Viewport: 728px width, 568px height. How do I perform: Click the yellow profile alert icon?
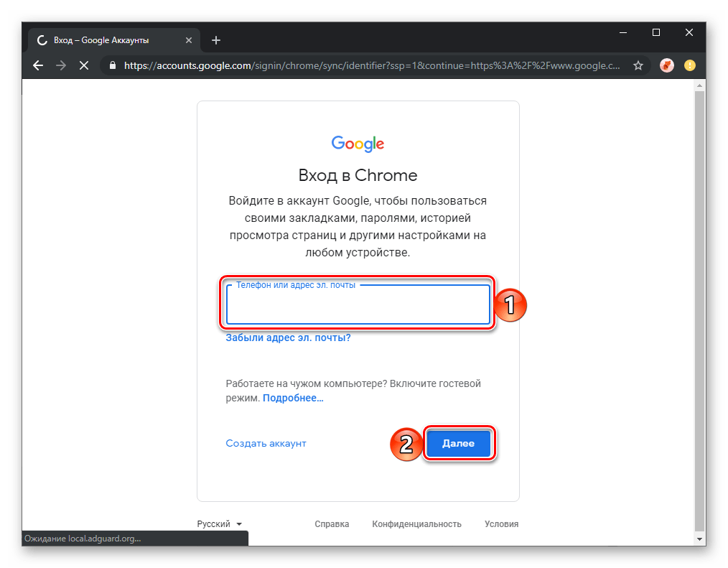[690, 65]
